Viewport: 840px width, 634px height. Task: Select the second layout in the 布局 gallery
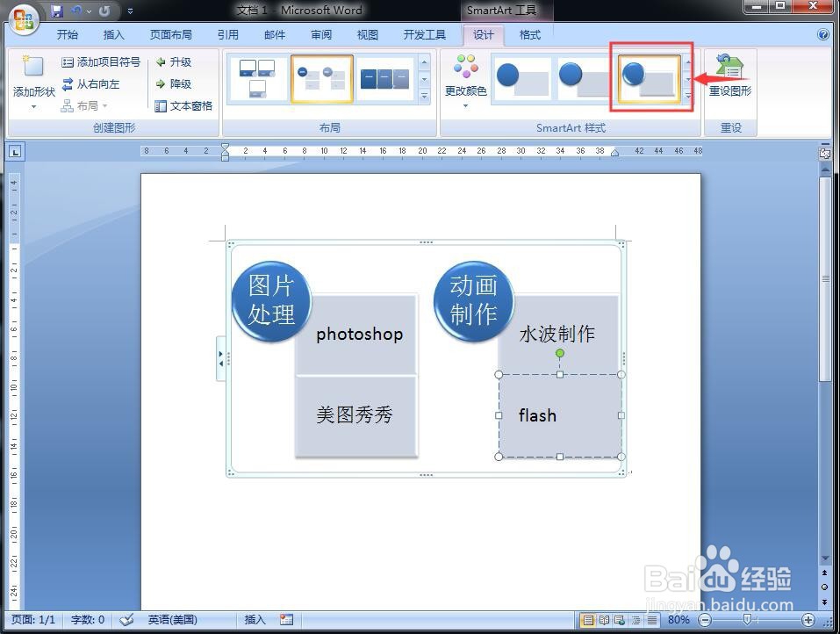pyautogui.click(x=323, y=77)
